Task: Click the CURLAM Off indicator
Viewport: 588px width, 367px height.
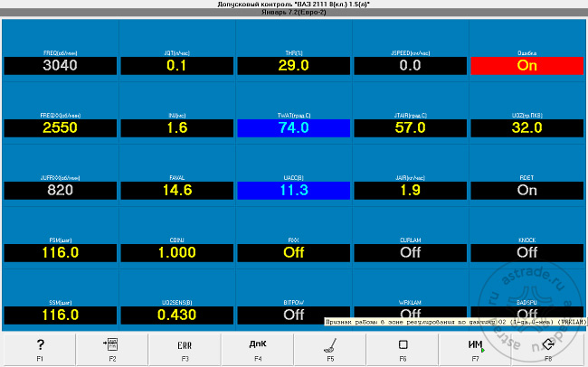Action: pyautogui.click(x=411, y=253)
